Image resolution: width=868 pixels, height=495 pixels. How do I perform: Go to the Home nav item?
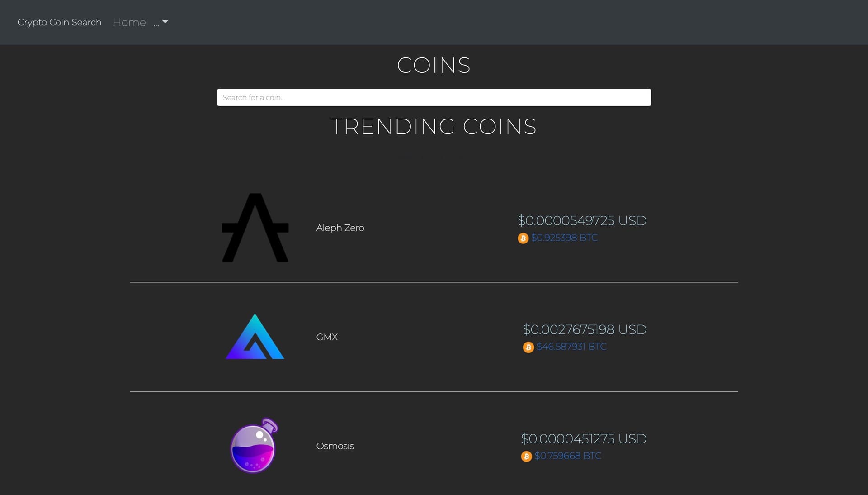coord(129,22)
